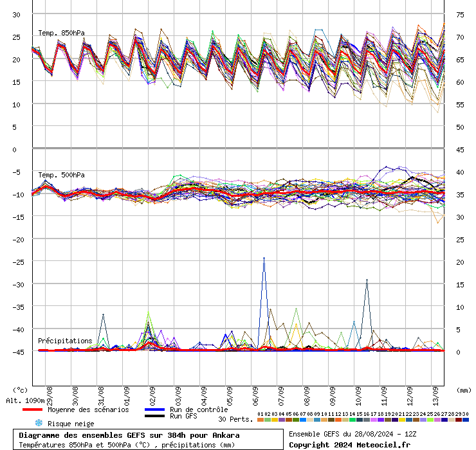Click the Run GFS legend text
This screenshot has height=450, width=476.
183,416
